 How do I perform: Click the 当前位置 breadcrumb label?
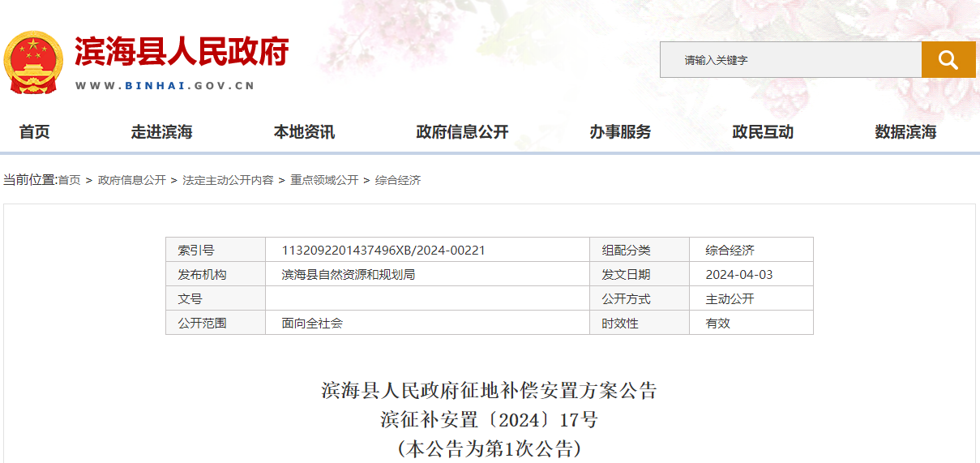point(29,180)
